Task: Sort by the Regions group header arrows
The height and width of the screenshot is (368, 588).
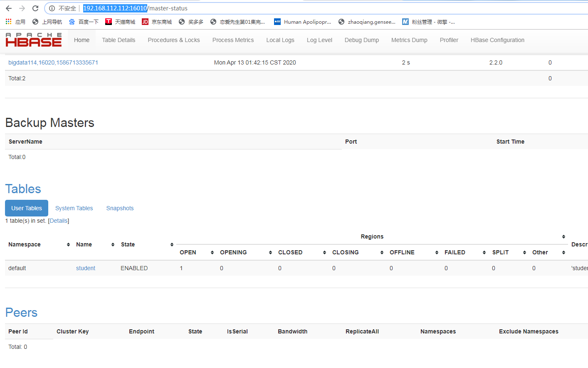Action: point(563,237)
